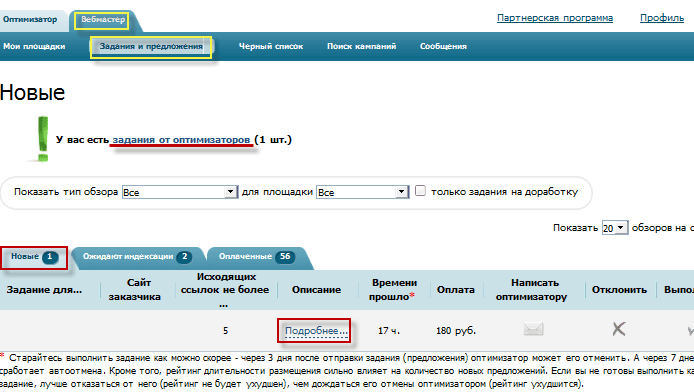The height and width of the screenshot is (392, 694).
Task: Open 'Задания и предложения' menu item
Action: (x=151, y=46)
